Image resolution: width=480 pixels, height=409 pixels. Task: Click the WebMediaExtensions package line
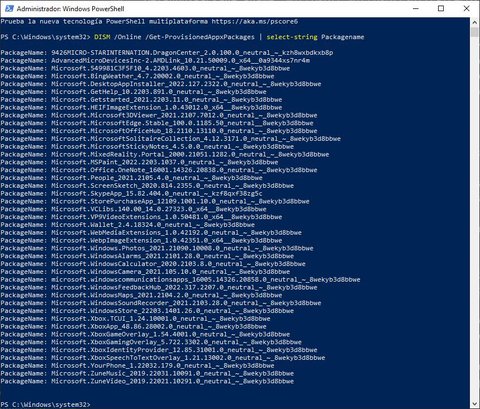151,233
